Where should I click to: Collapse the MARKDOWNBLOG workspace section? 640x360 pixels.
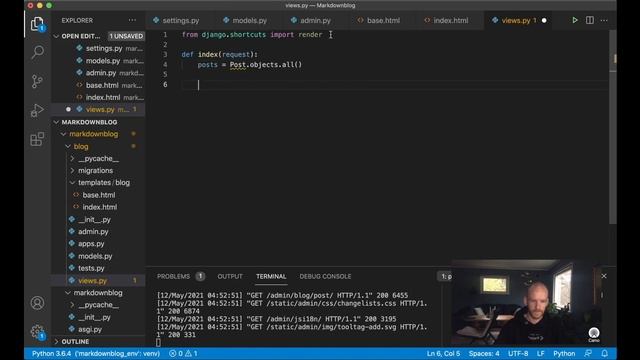pyautogui.click(x=56, y=122)
